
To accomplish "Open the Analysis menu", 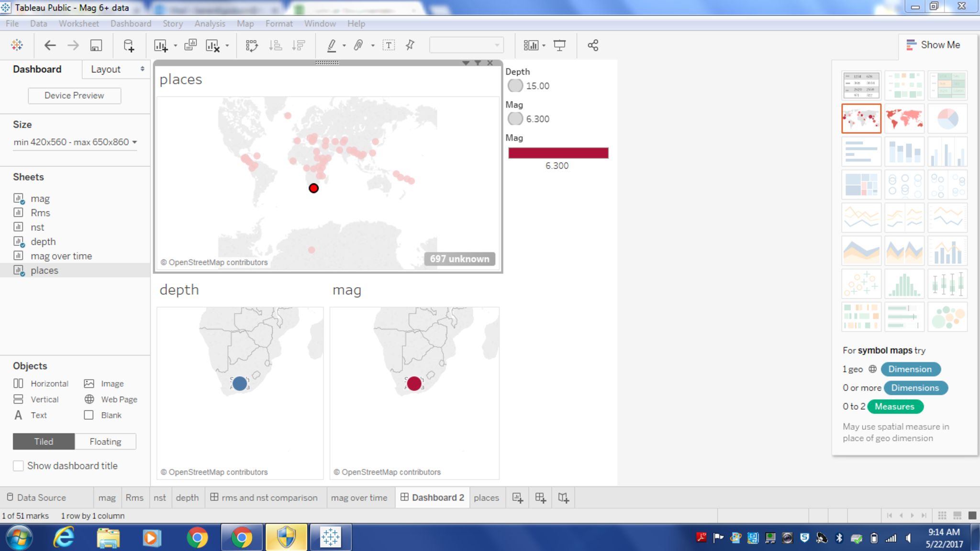I will (x=209, y=23).
